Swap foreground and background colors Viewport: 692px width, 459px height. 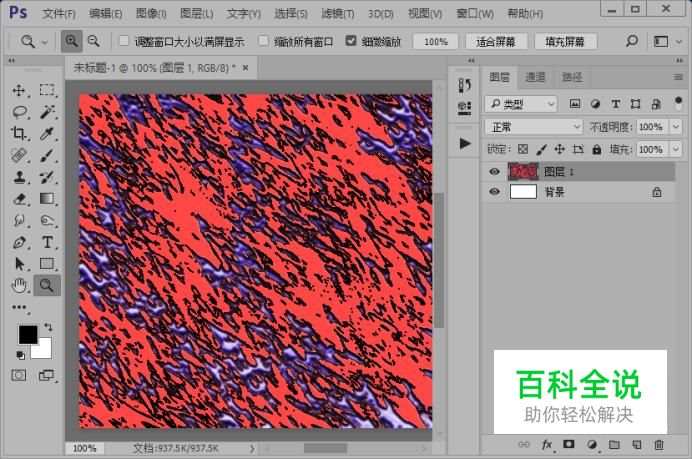pyautogui.click(x=49, y=327)
